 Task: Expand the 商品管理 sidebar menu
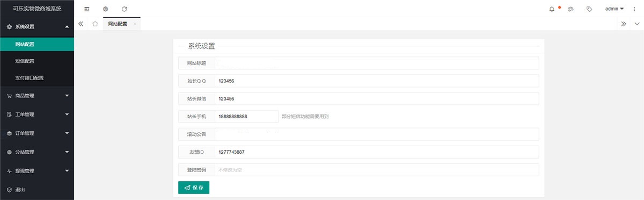pos(37,96)
